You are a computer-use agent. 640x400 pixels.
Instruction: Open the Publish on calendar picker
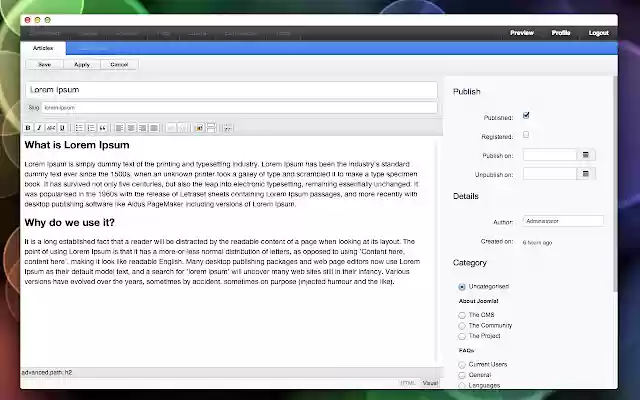586,155
